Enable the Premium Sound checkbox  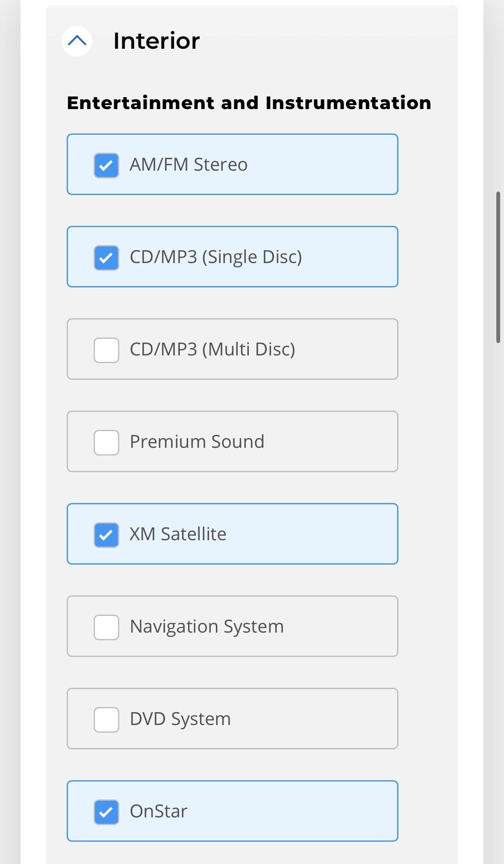106,442
